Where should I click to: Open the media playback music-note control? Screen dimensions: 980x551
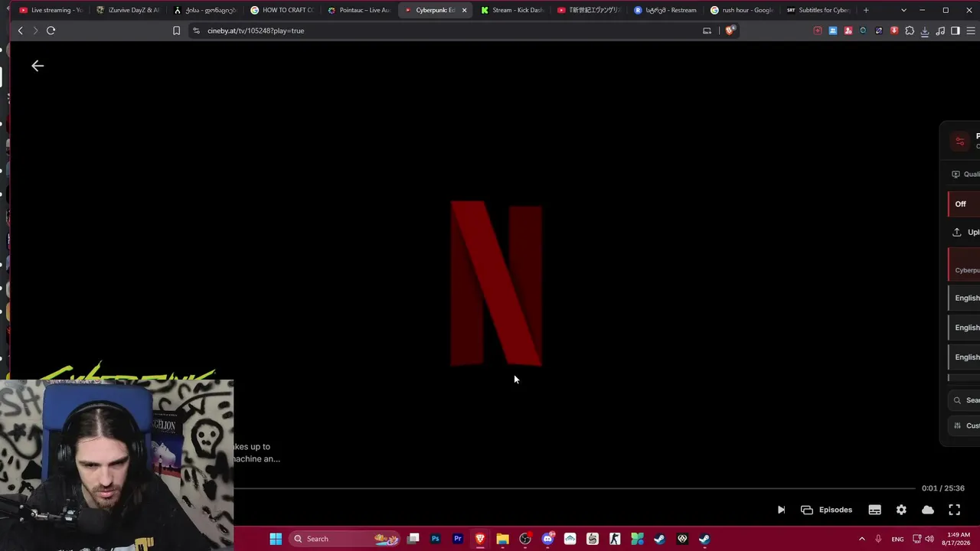point(940,31)
